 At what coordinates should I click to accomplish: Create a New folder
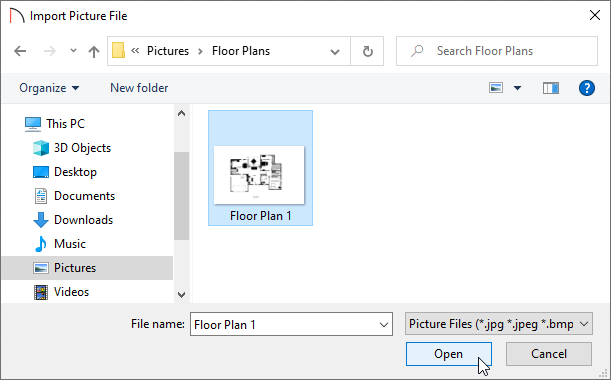(139, 88)
